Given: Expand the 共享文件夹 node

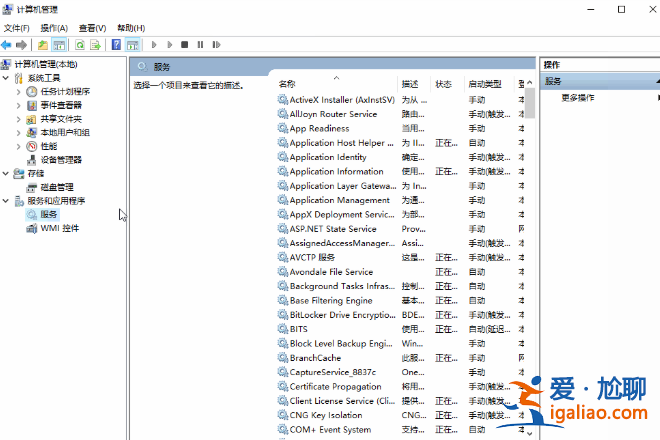Looking at the screenshot, I should [x=18, y=119].
